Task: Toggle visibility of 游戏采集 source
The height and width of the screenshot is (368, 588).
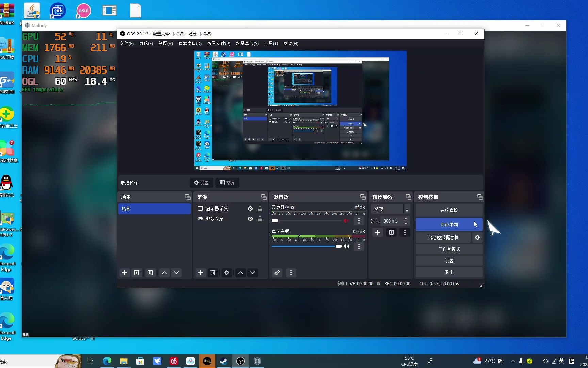Action: coord(250,219)
